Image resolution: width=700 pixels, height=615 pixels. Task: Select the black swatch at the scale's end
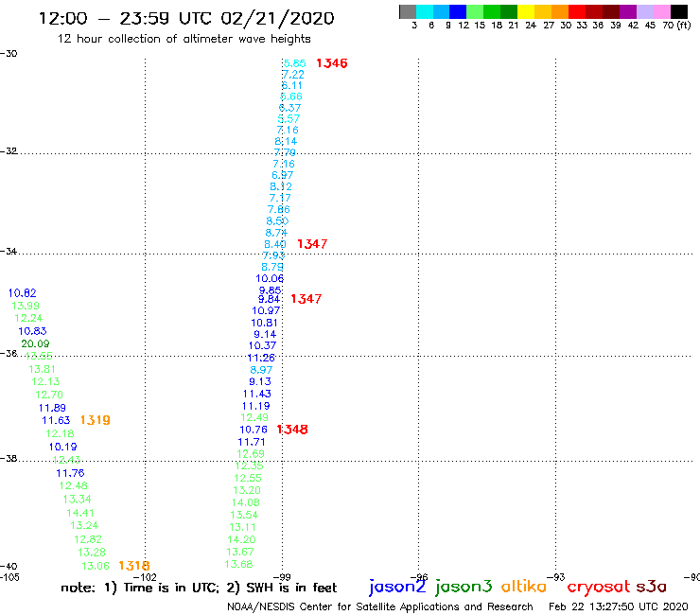pyautogui.click(x=679, y=11)
